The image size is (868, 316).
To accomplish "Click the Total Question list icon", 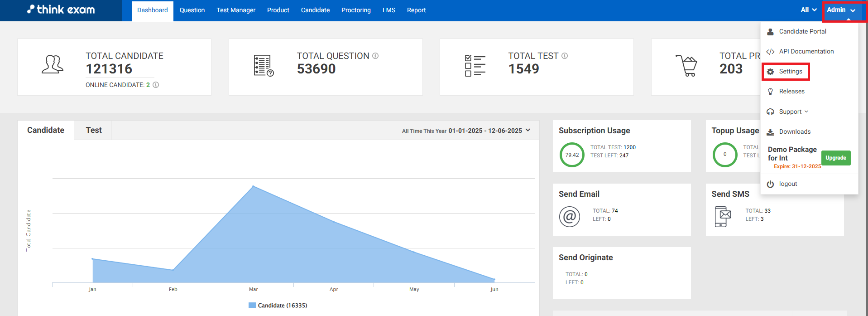I will [264, 66].
